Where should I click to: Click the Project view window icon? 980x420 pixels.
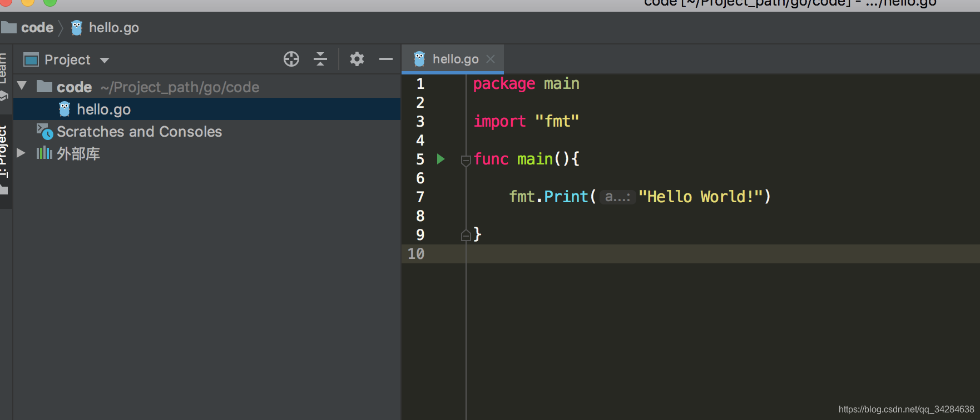31,59
